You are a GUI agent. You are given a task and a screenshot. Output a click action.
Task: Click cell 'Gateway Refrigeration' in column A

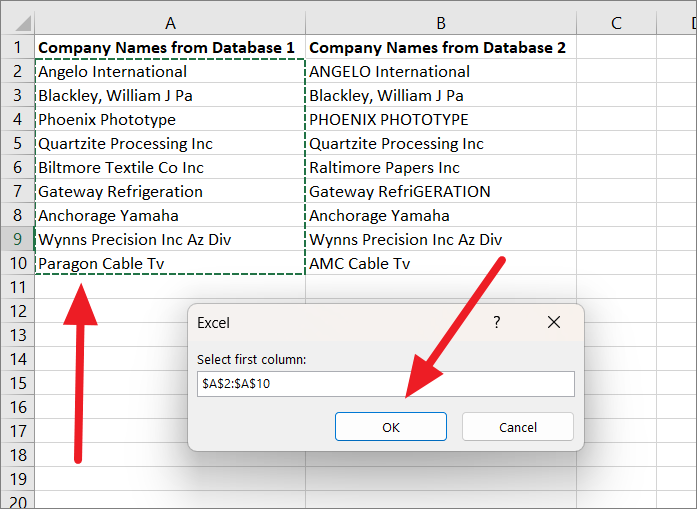click(x=170, y=191)
